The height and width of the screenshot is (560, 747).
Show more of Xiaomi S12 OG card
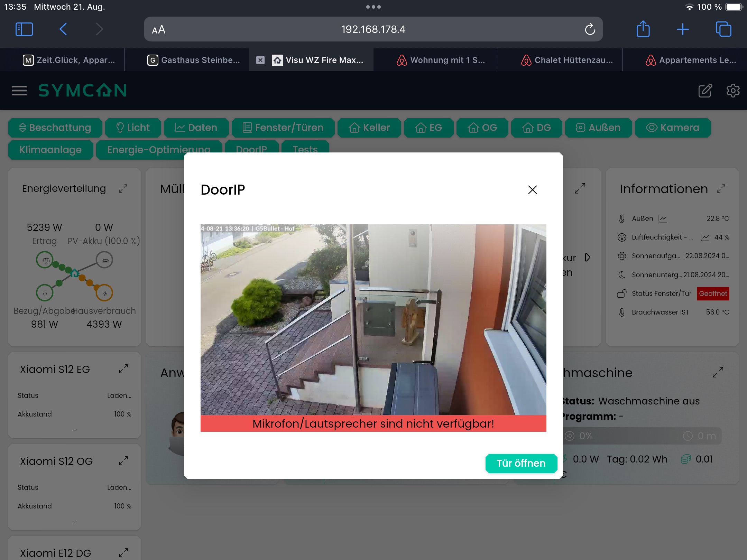pyautogui.click(x=74, y=522)
